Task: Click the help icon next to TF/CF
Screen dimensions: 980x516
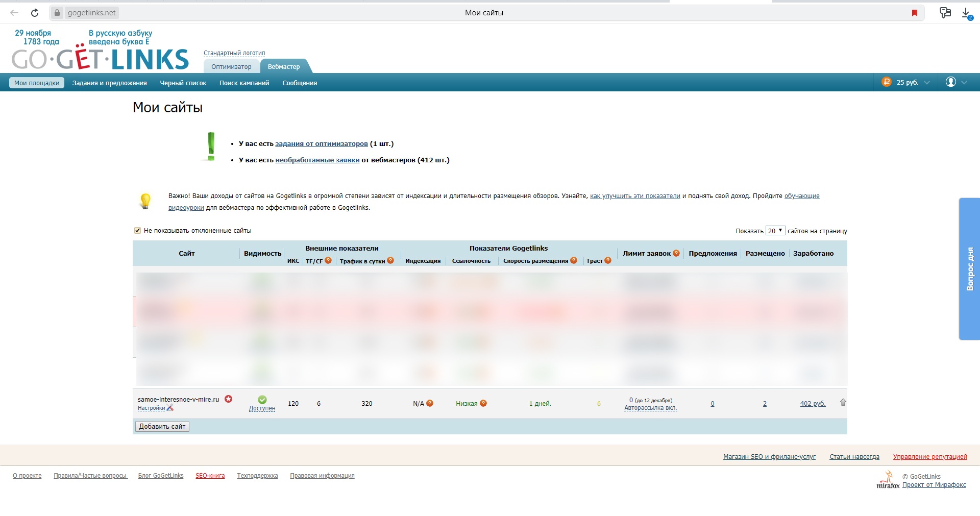Action: 328,260
